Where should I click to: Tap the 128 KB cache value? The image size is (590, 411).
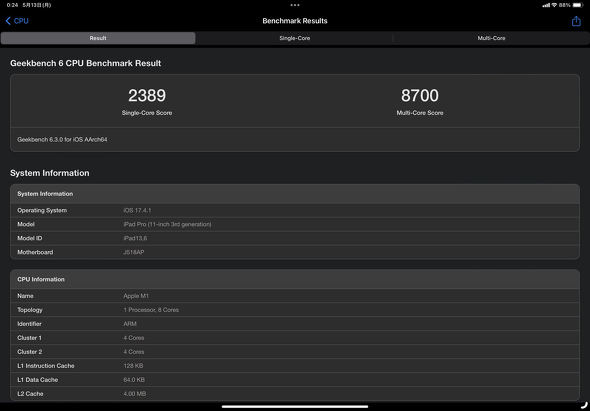[x=133, y=366]
